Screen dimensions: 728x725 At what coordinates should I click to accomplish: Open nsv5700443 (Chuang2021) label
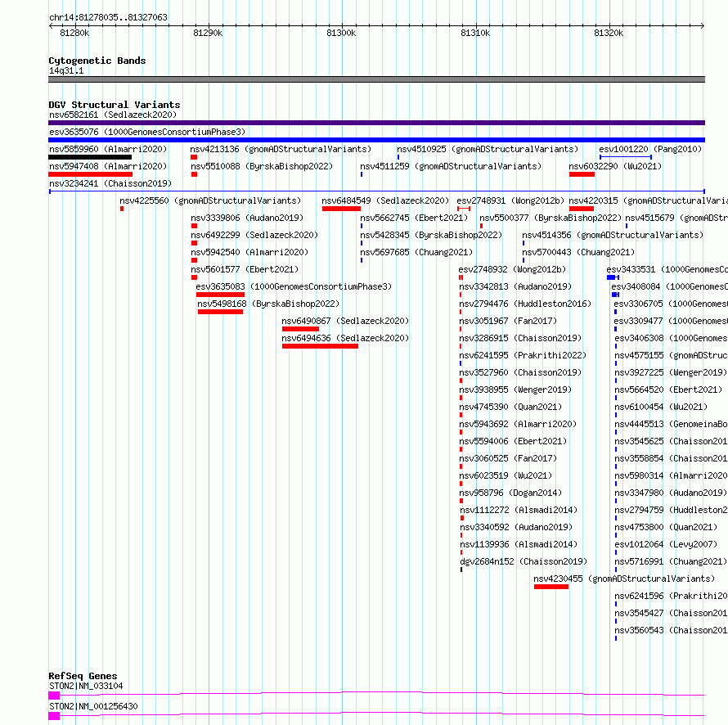pyautogui.click(x=578, y=252)
